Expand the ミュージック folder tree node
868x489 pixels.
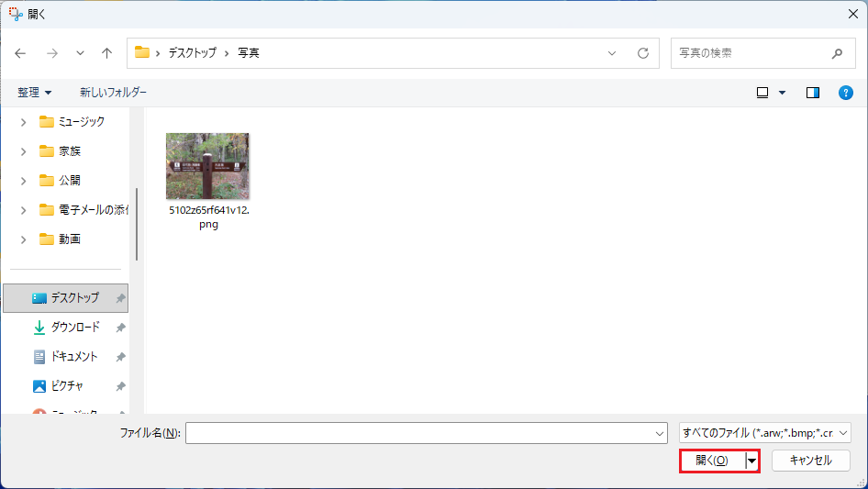[23, 122]
